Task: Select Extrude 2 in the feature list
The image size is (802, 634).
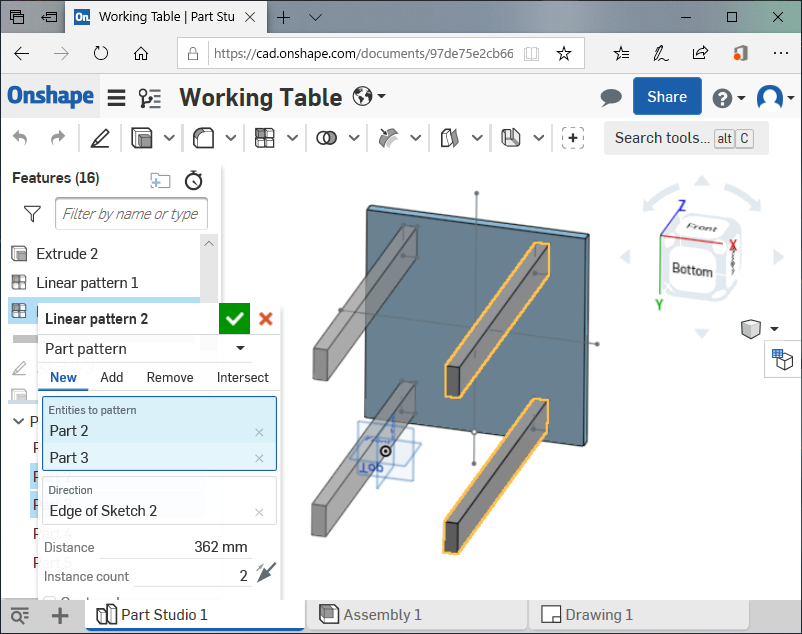Action: [x=66, y=254]
